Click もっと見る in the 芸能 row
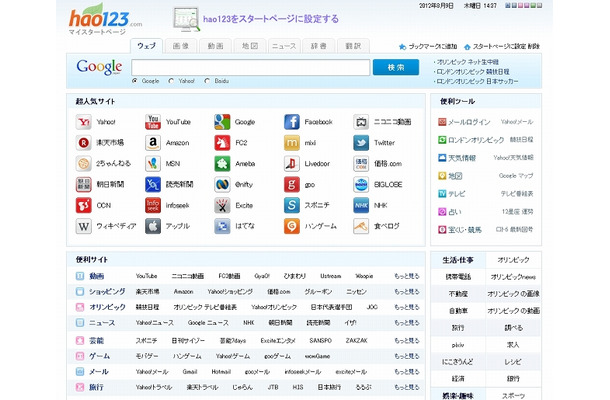The image size is (610, 400). tap(407, 340)
